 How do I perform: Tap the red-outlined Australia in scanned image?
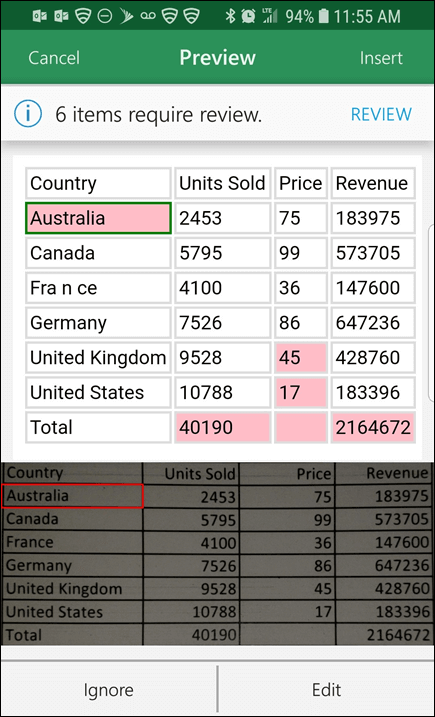pos(72,496)
